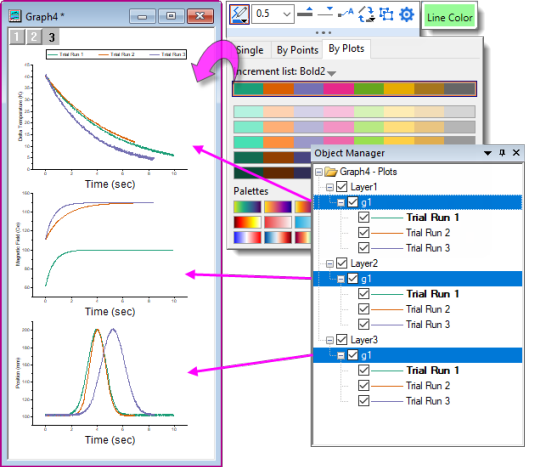Close the Object Manager panel
Viewport: 541px width, 467px height.
point(516,152)
